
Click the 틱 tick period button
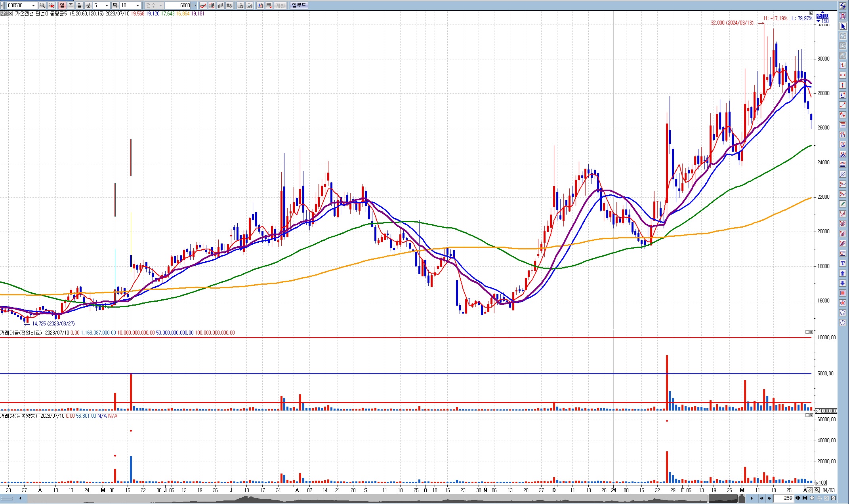(115, 5)
